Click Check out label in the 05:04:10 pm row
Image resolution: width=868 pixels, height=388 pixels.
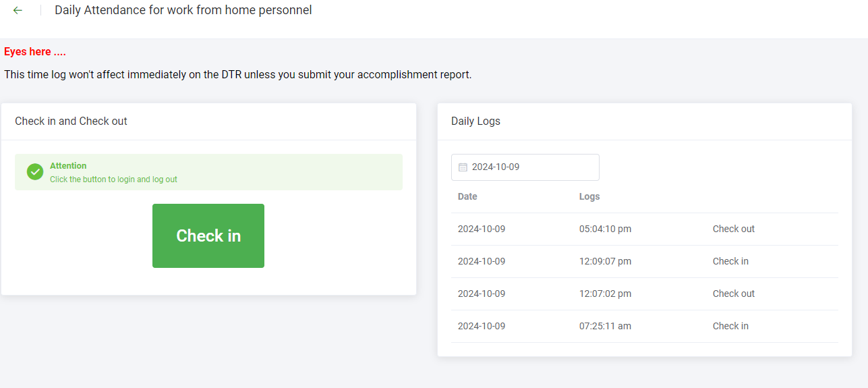click(x=733, y=229)
